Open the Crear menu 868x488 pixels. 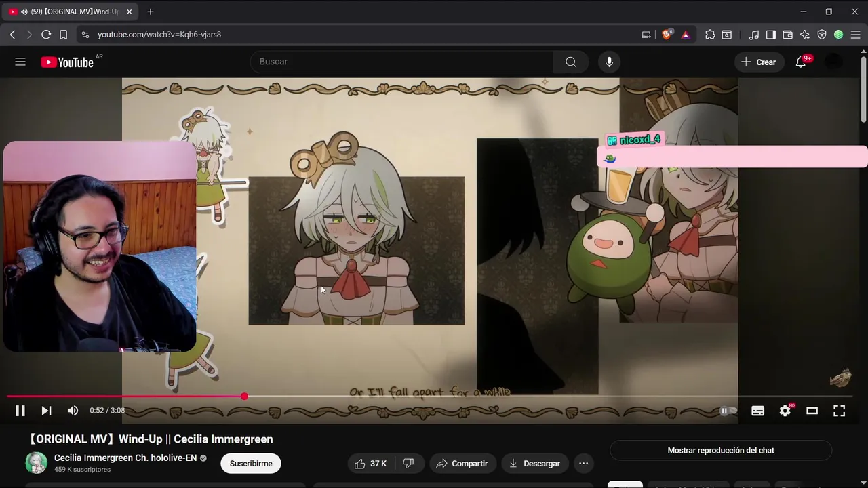(x=758, y=62)
